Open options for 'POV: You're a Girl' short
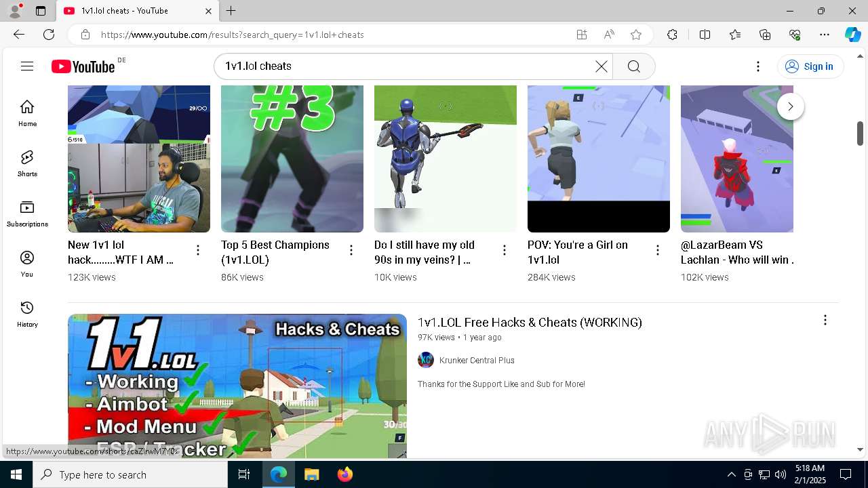This screenshot has width=868, height=488. click(x=658, y=250)
